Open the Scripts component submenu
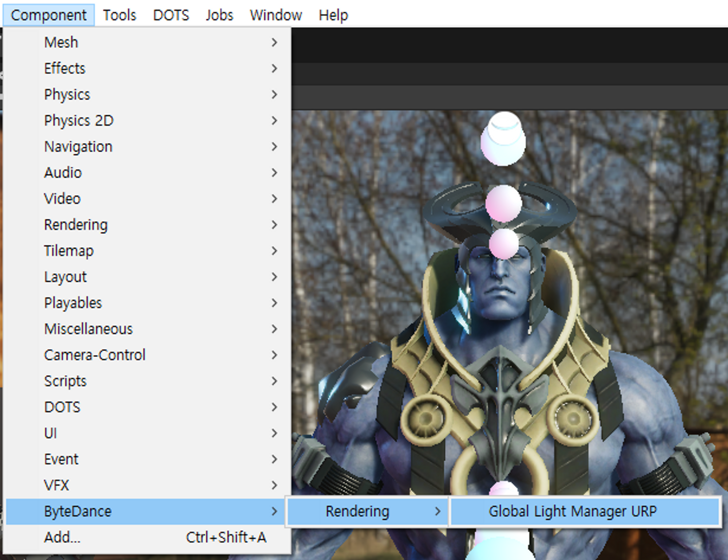 point(65,381)
